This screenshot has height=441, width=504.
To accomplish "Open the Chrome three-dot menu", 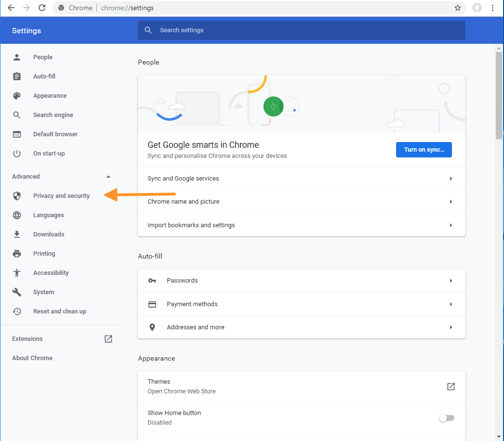I will click(492, 8).
